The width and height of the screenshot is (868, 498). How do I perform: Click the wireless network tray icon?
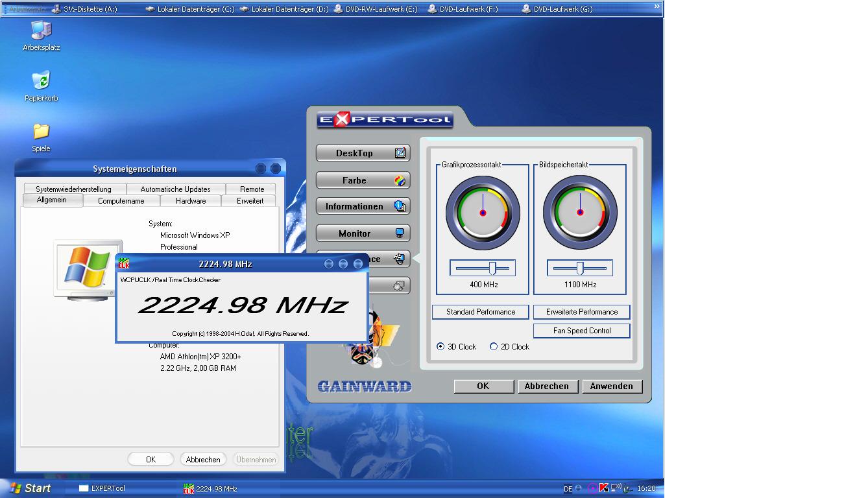(x=616, y=488)
